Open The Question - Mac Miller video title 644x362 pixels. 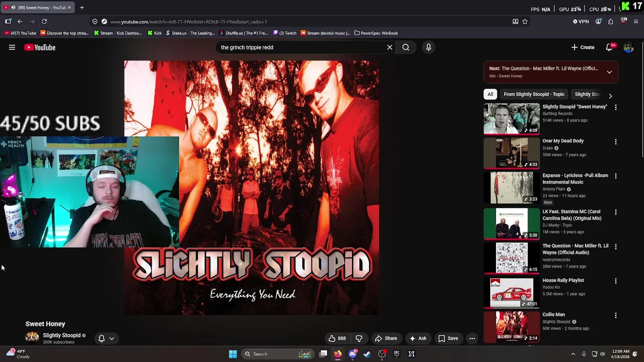point(575,249)
